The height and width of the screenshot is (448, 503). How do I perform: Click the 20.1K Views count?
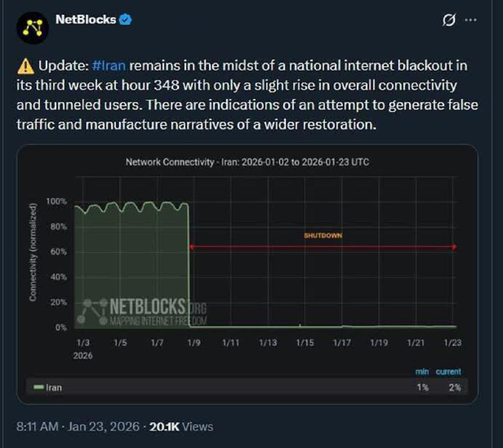181,427
